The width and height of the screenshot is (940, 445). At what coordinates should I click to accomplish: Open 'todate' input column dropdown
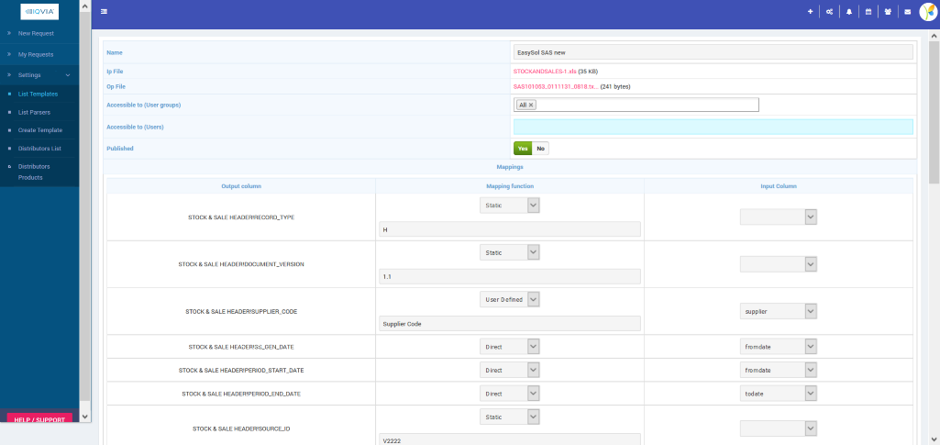point(778,393)
